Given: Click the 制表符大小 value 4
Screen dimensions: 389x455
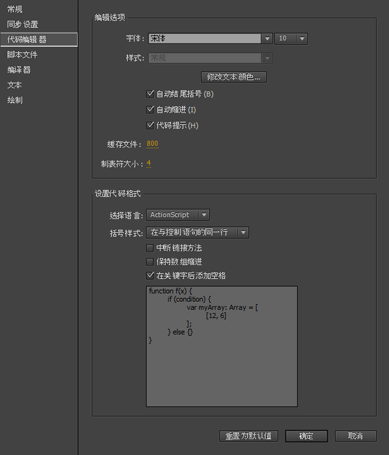Looking at the screenshot, I should tap(149, 163).
